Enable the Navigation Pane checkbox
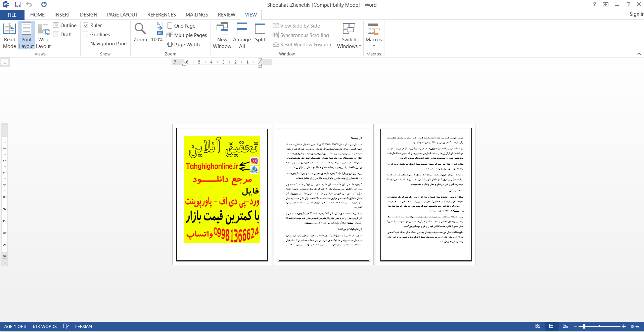Viewport: 644px width, 332px height. coord(86,43)
